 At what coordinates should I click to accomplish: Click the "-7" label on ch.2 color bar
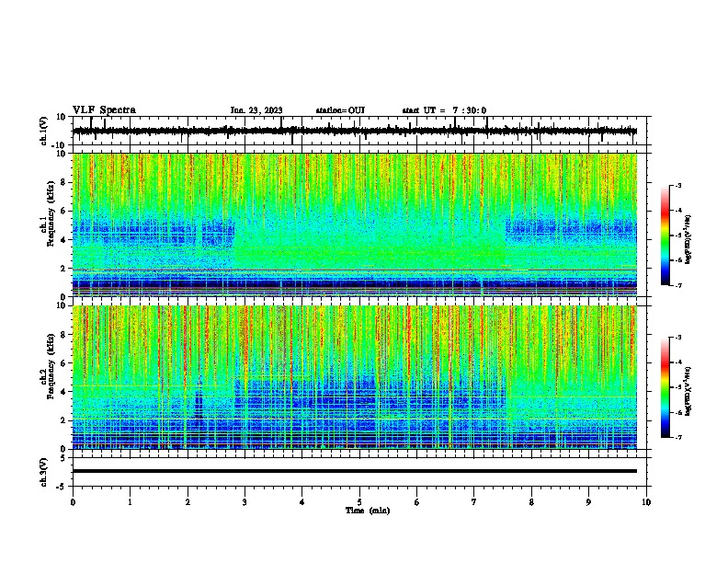point(677,438)
